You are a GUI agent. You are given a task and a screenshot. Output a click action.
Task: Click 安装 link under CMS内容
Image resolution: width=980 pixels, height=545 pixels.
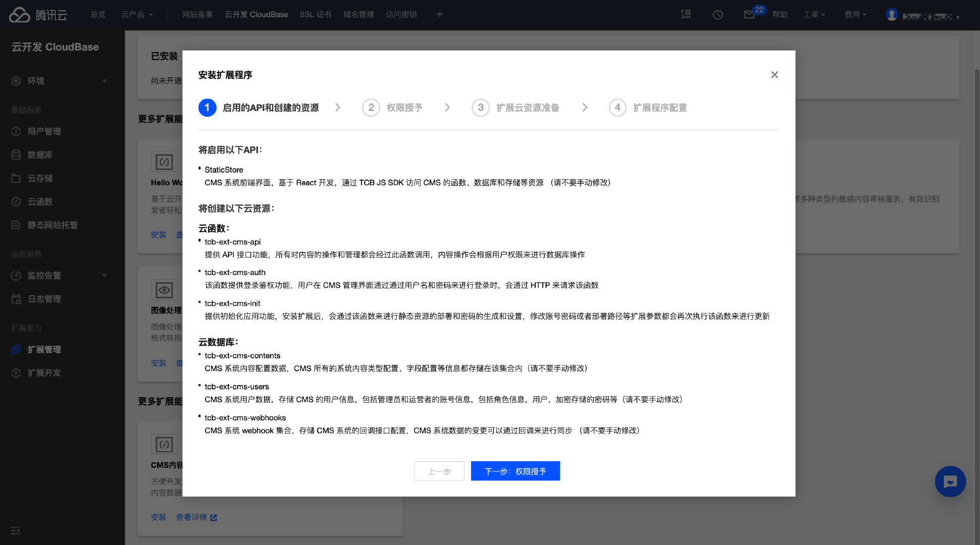tap(159, 517)
